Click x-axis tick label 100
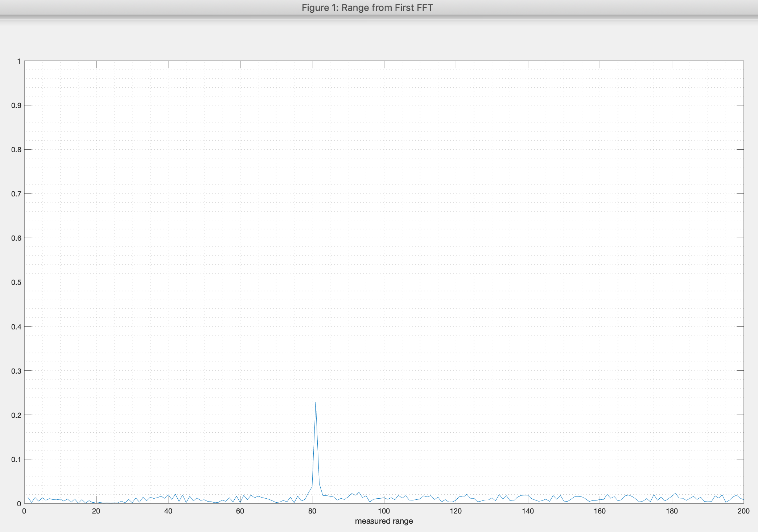The image size is (758, 532). [x=384, y=511]
